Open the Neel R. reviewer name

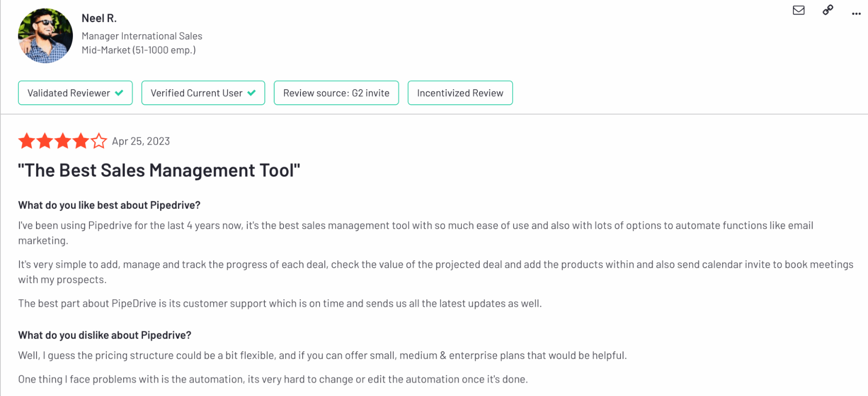99,18
